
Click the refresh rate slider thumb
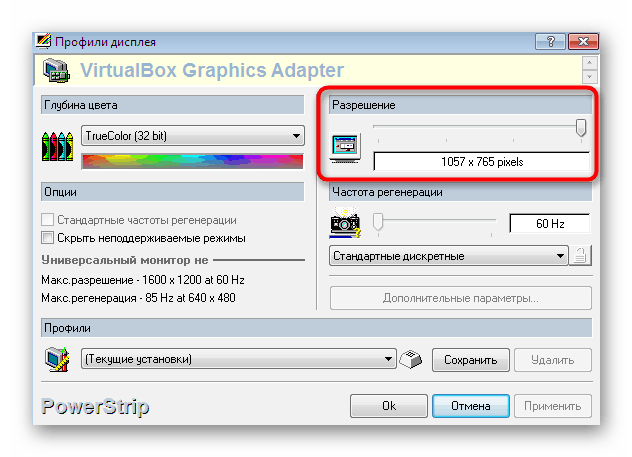(x=378, y=222)
